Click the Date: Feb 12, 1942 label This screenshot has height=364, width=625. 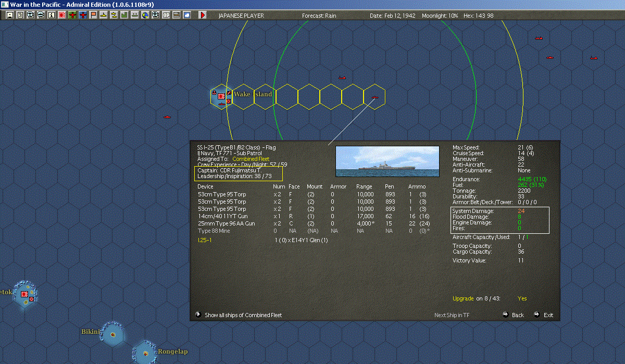392,16
